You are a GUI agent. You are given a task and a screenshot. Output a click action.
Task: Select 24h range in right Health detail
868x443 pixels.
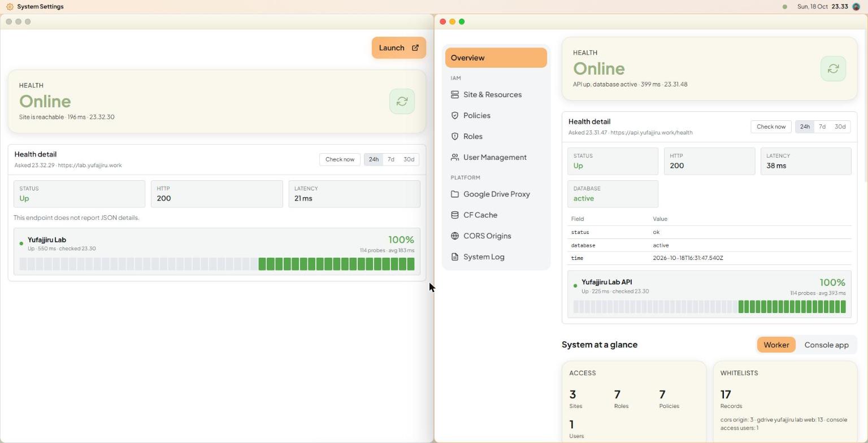805,127
